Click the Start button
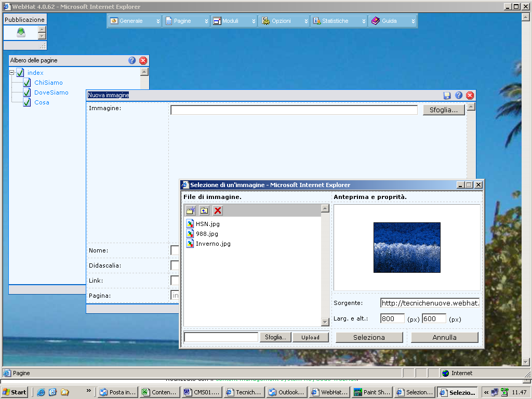Screen dimensions: 532x399 click(14, 392)
